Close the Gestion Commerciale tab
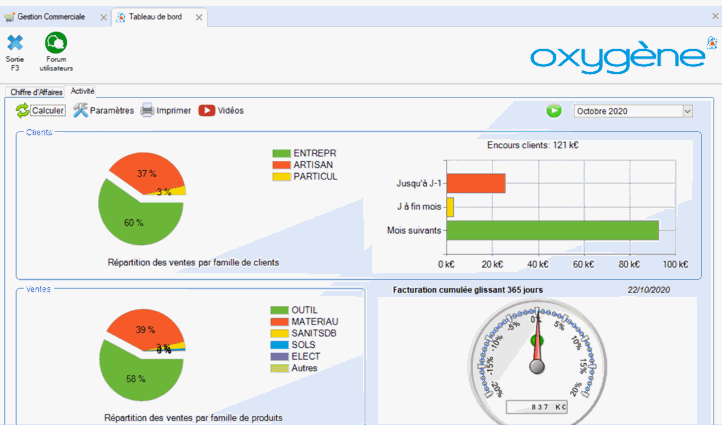 click(104, 17)
